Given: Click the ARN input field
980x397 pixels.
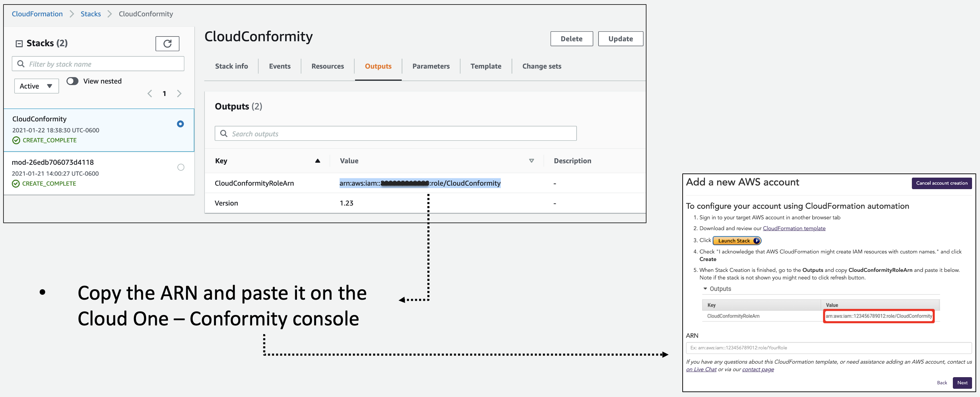Looking at the screenshot, I should click(829, 348).
